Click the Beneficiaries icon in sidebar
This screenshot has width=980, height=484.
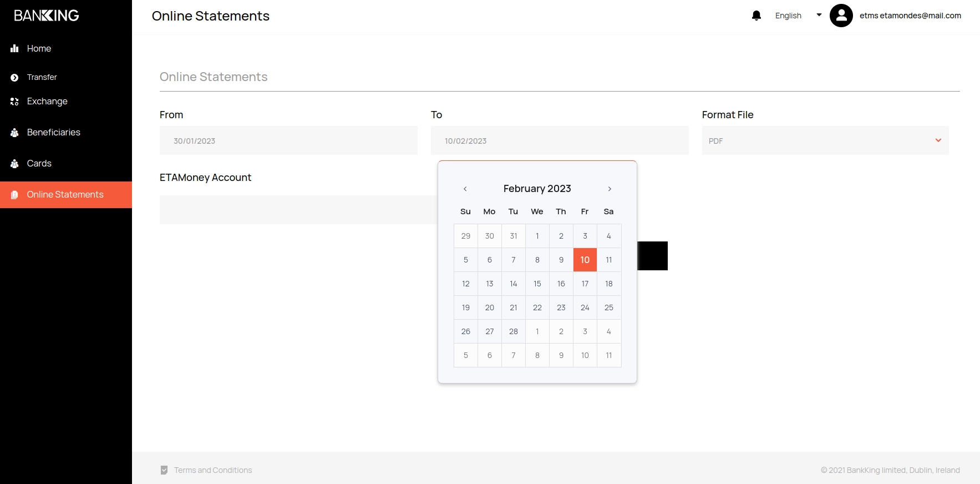click(x=14, y=133)
